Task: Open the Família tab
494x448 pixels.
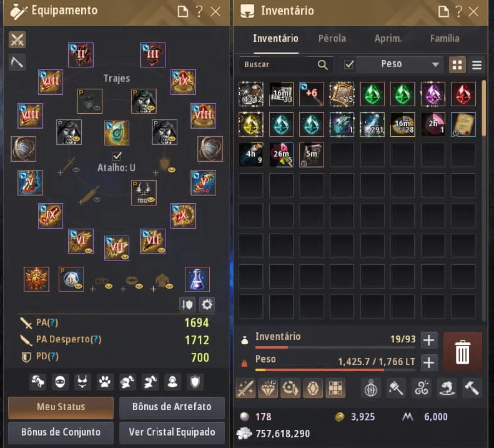Action: (445, 39)
